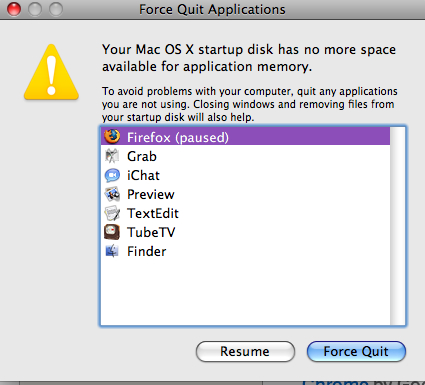Click the TextEdit notepad icon

pyautogui.click(x=112, y=213)
